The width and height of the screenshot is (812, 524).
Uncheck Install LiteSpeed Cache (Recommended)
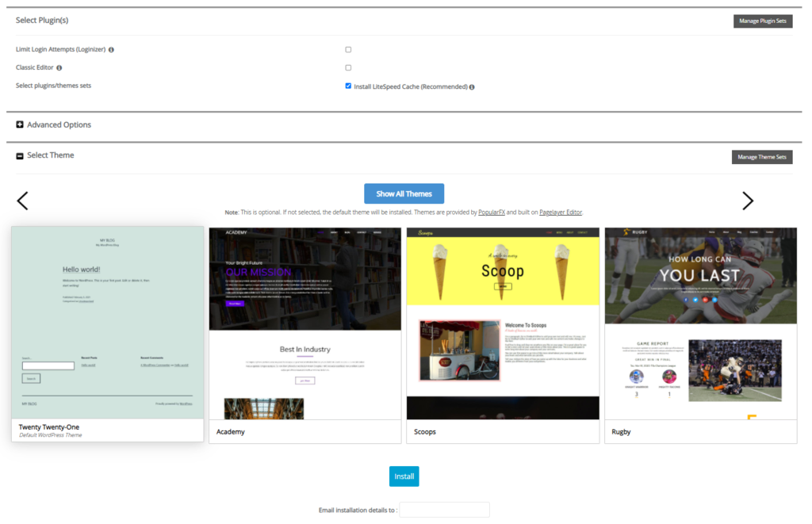347,86
